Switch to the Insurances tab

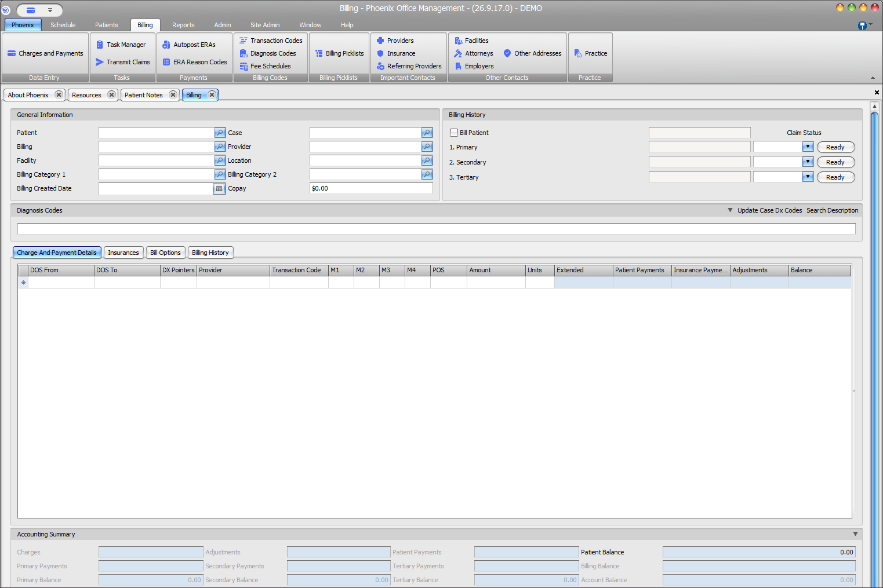[123, 253]
